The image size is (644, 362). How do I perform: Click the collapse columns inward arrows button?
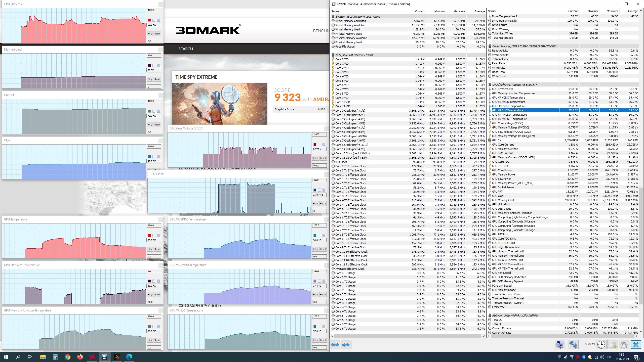(x=346, y=345)
